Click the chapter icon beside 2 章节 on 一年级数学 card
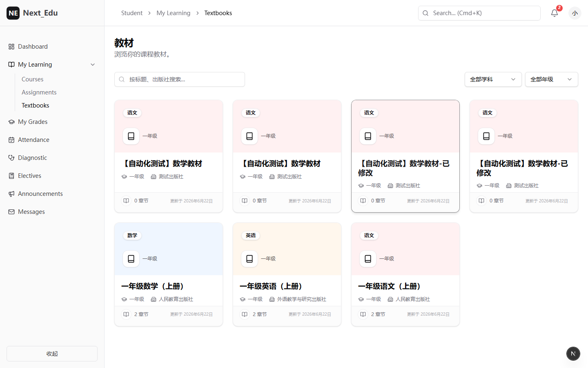The height and width of the screenshot is (368, 588). [126, 314]
